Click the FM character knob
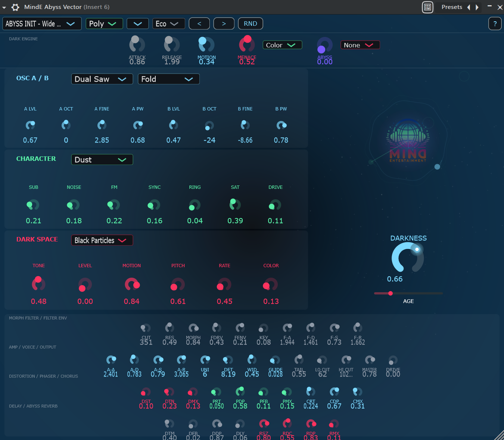Screen dimensions: 504x440 114,205
